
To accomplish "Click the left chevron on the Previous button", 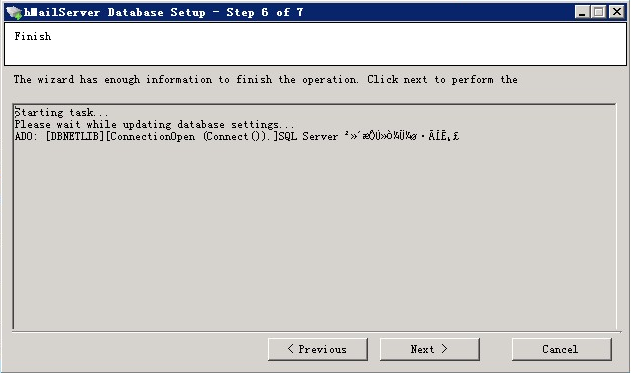I will tap(291, 349).
